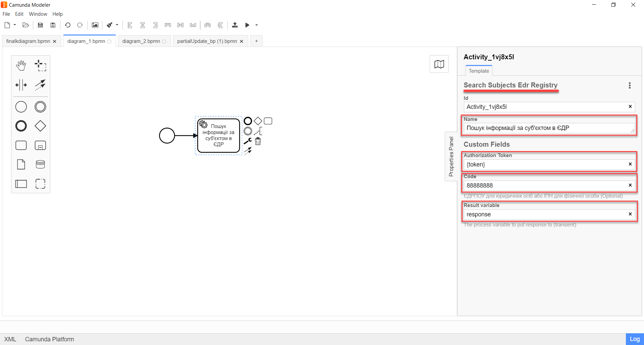The width and height of the screenshot is (644, 345).
Task: Create a start event from palette
Action: point(21,107)
